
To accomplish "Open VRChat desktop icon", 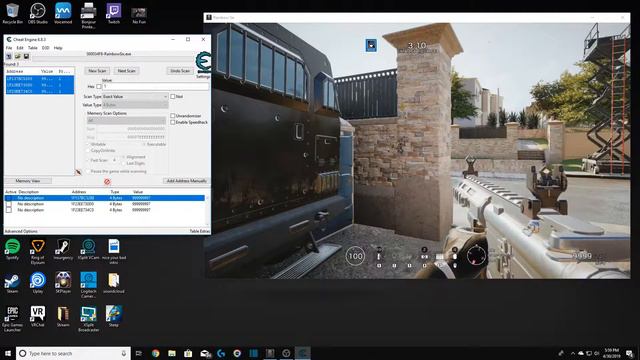I will pyautogui.click(x=38, y=316).
